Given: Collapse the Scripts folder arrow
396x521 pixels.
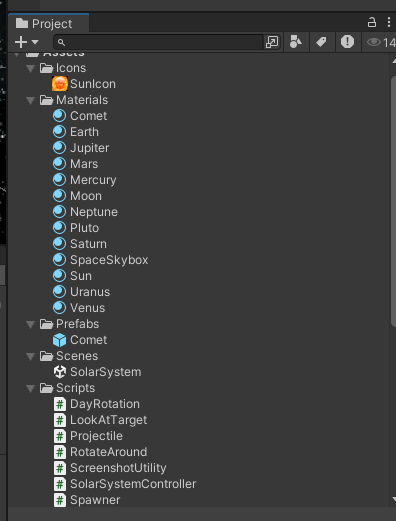Looking at the screenshot, I should click(x=31, y=388).
